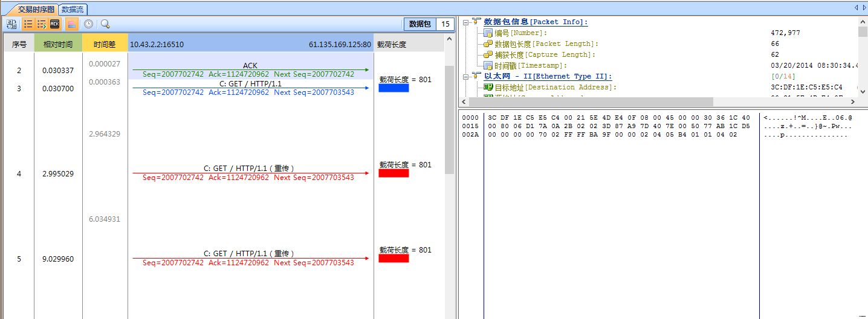
Task: Click the MAC address value 3C:DF:1E:C5:E5:C4
Action: coord(806,87)
